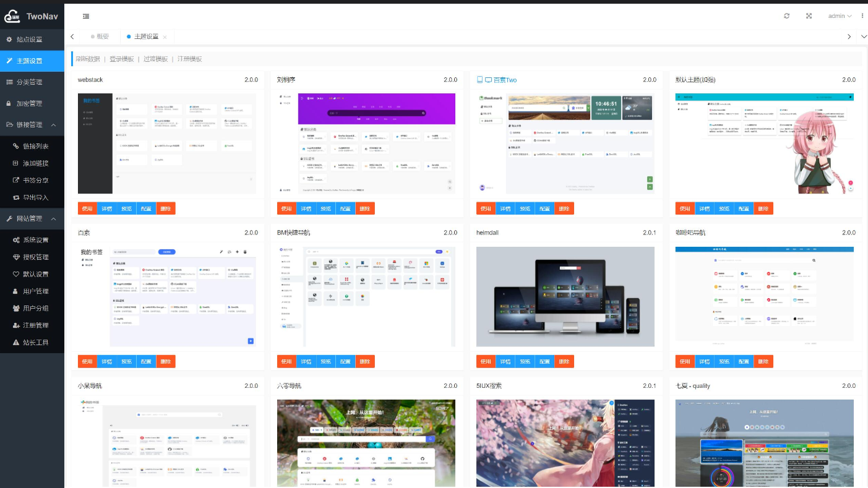Screen dimensions: 868x488
Task: Click the TwoNav cloud logo
Action: tap(12, 17)
